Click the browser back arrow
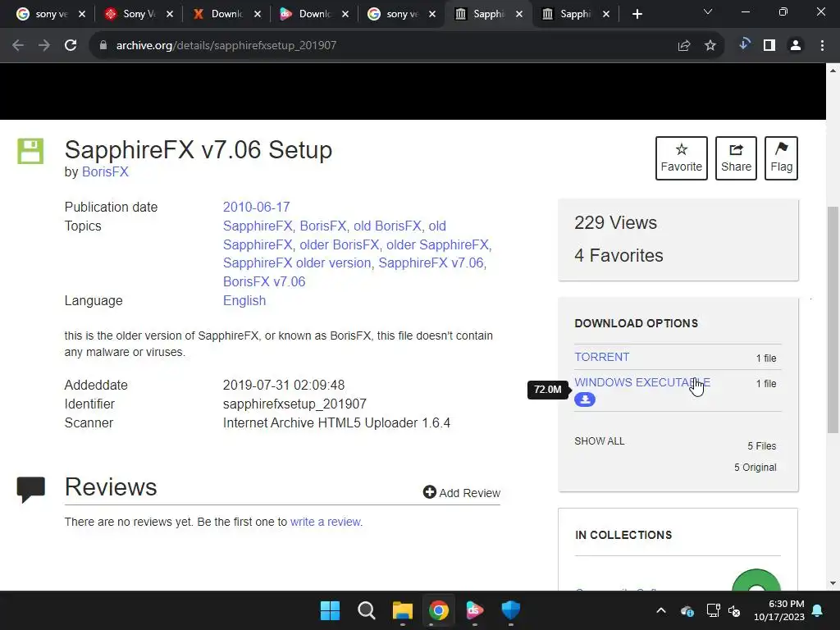840x630 pixels. click(x=18, y=46)
